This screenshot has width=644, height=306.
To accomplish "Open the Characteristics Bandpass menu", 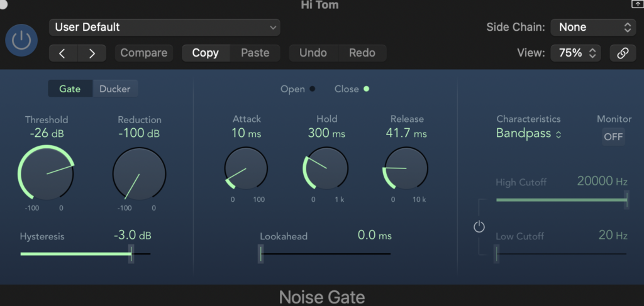I will click(x=528, y=134).
